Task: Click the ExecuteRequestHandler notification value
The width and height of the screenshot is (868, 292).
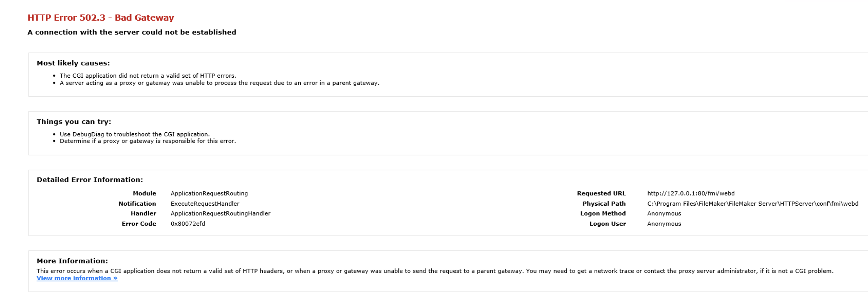Action: (205, 204)
